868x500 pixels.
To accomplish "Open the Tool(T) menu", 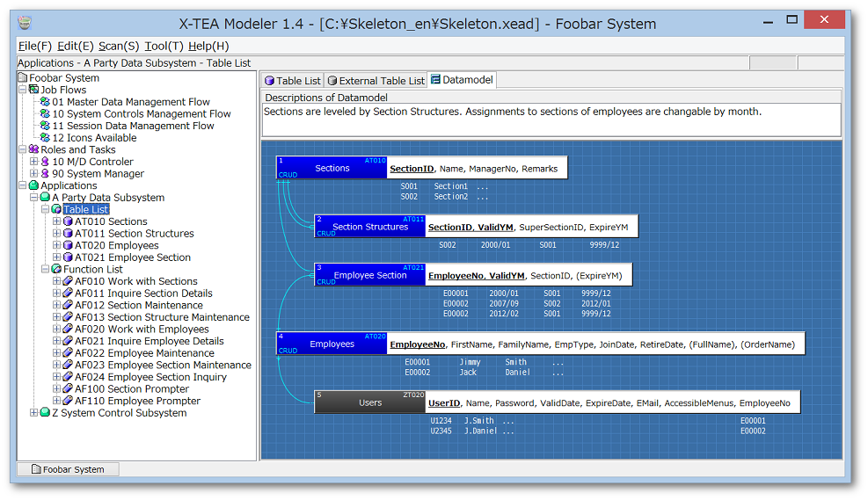I will pyautogui.click(x=164, y=46).
